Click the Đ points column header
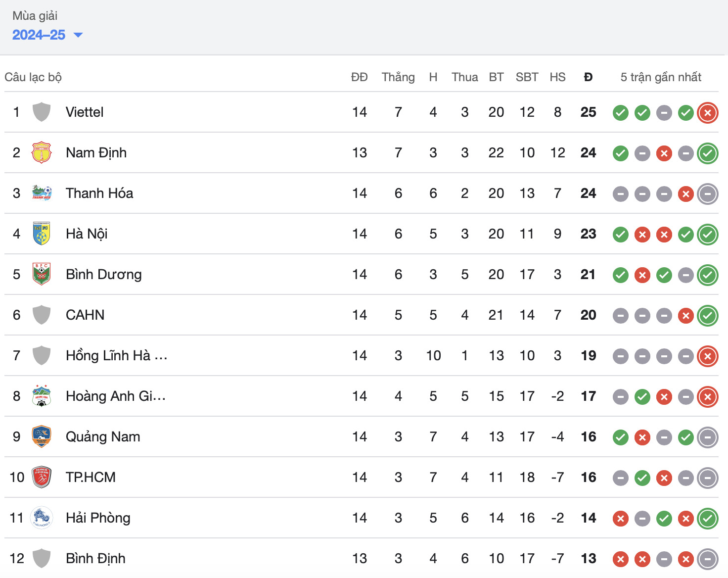Viewport: 728px width, 578px height. [588, 77]
